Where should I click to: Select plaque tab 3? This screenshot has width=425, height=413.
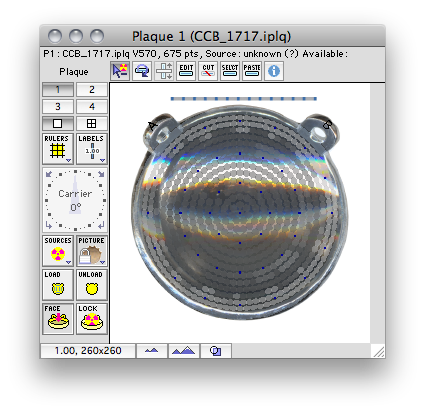click(x=58, y=107)
